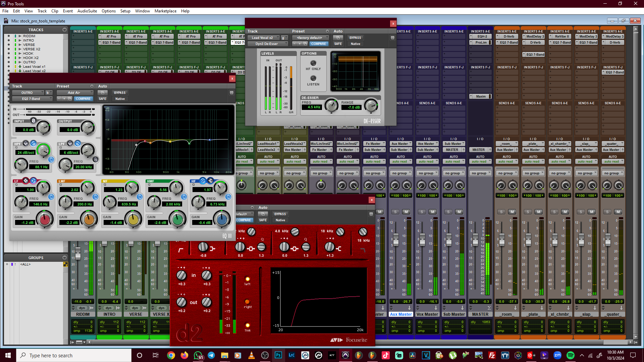Open De-Esser automation enable window icon
This screenshot has height=362, width=644.
[338, 38]
